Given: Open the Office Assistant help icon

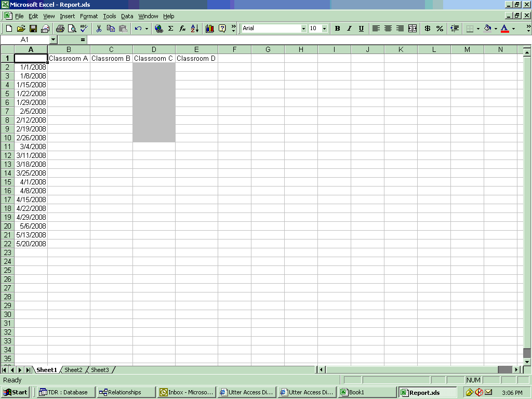Looking at the screenshot, I should click(x=222, y=29).
